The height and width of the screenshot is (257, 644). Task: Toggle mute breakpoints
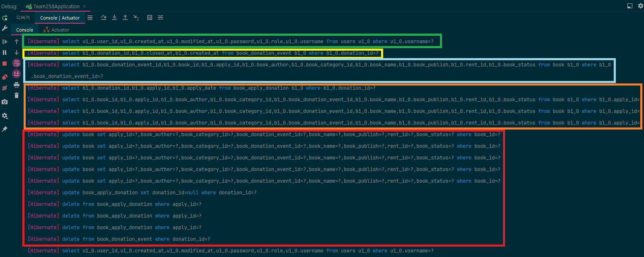tap(5, 88)
